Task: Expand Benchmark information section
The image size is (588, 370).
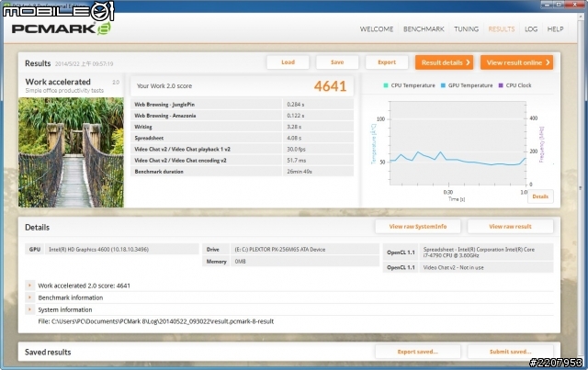Action: (x=29, y=297)
